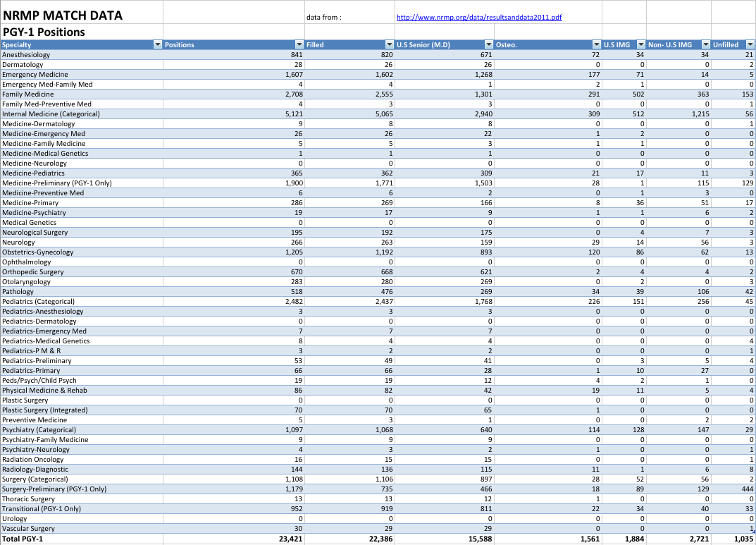The image size is (756, 545).
Task: Select the Vascular Surgery row label
Action: pos(82,529)
